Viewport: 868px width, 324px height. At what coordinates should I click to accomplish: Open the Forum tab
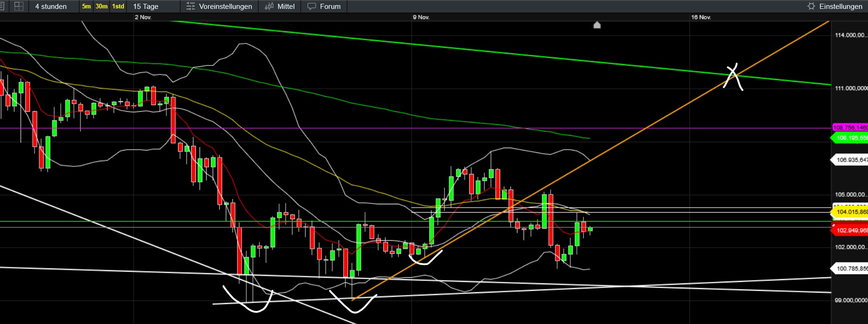(x=330, y=7)
